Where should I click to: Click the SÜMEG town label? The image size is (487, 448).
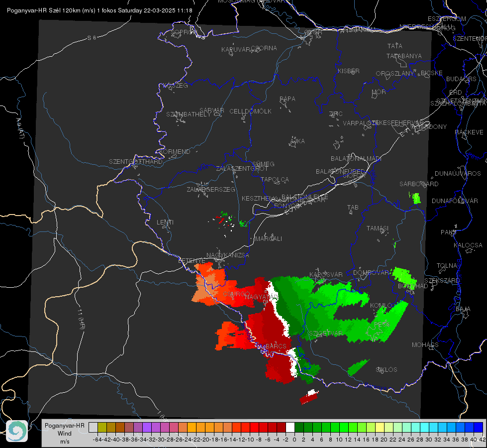[x=263, y=164]
